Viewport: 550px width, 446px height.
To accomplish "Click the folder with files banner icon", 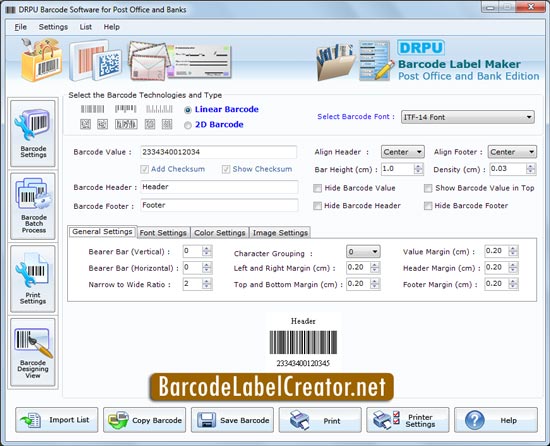I will click(336, 62).
